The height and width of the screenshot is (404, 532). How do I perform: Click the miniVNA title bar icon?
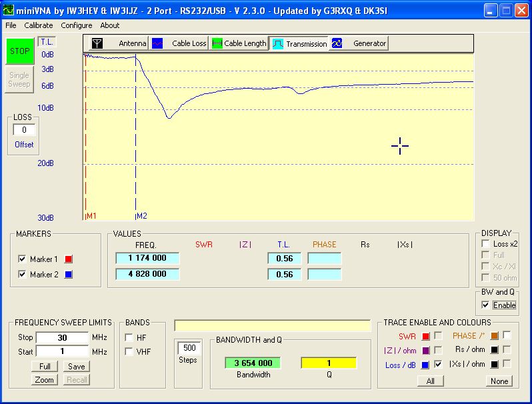point(9,9)
